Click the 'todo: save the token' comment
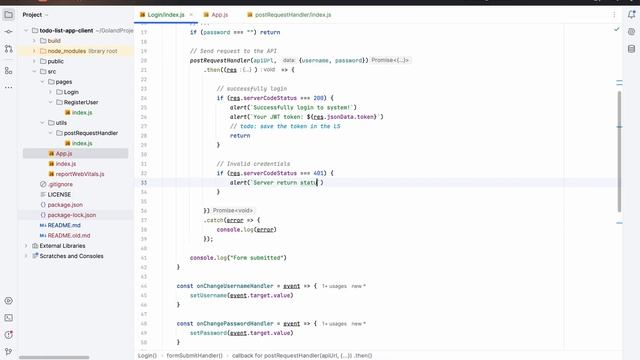The width and height of the screenshot is (640, 360). (x=285, y=126)
